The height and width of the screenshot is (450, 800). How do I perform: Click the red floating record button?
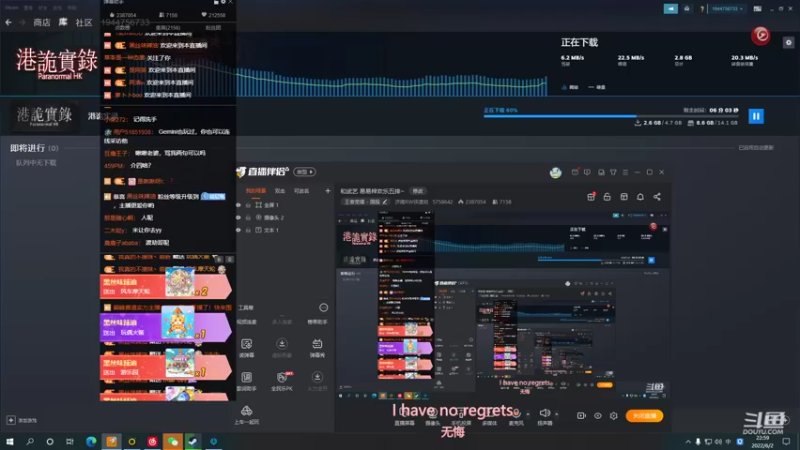click(x=761, y=35)
